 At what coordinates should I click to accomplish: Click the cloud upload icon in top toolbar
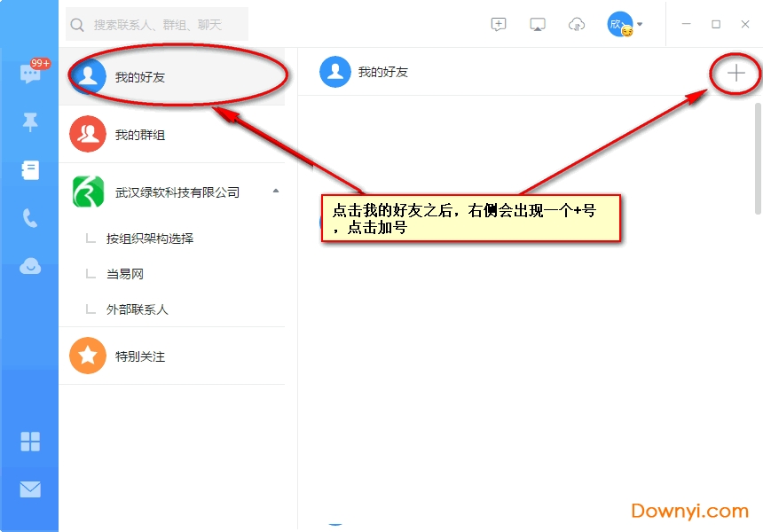pos(577,25)
